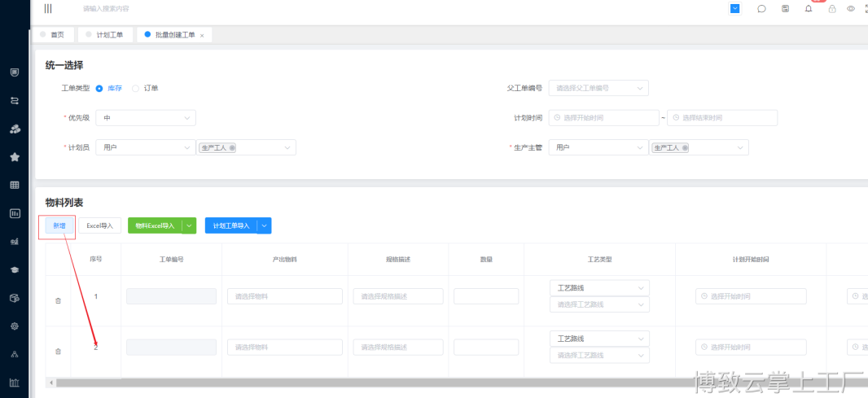Viewport: 868px width, 398px height.
Task: Click row 2 选择开始时间 field
Action: [752, 348]
